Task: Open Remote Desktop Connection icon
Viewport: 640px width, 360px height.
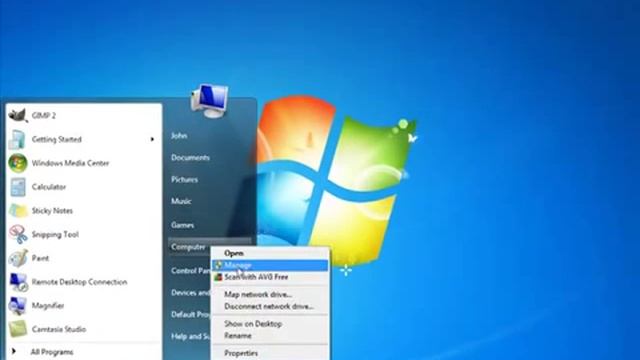Action: point(18,282)
